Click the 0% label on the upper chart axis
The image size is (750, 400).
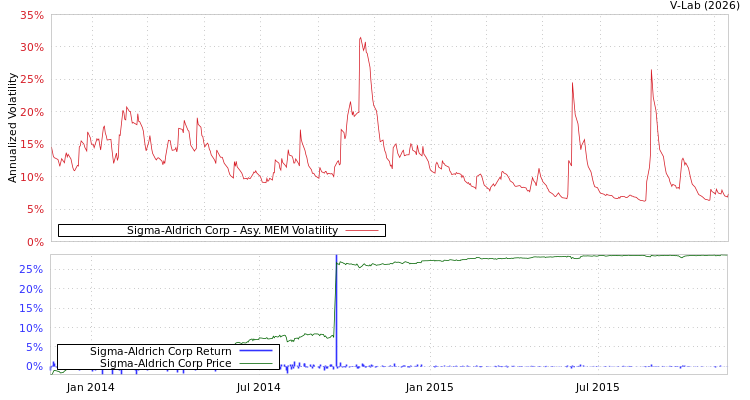(x=35, y=242)
